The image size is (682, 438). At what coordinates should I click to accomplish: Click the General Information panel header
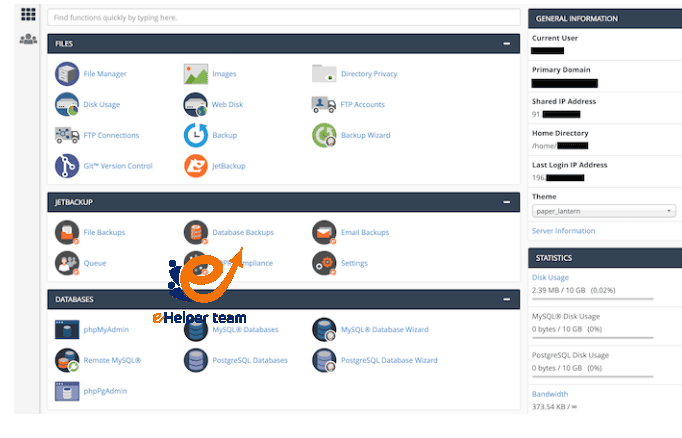605,19
